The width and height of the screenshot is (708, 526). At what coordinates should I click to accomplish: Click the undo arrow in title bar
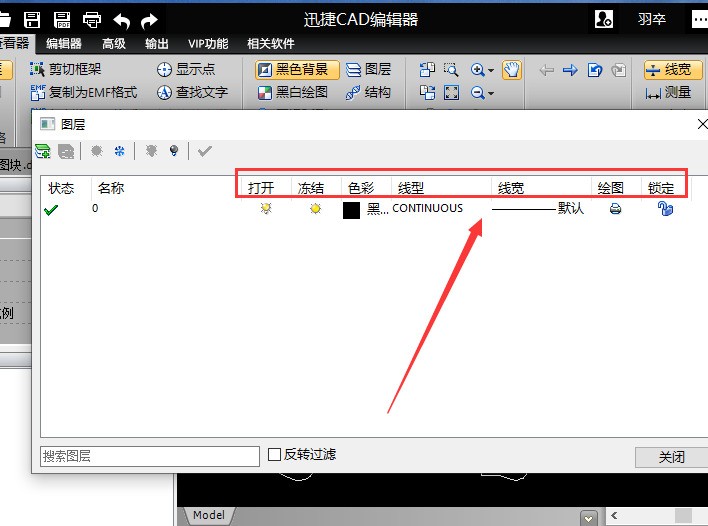[121, 20]
